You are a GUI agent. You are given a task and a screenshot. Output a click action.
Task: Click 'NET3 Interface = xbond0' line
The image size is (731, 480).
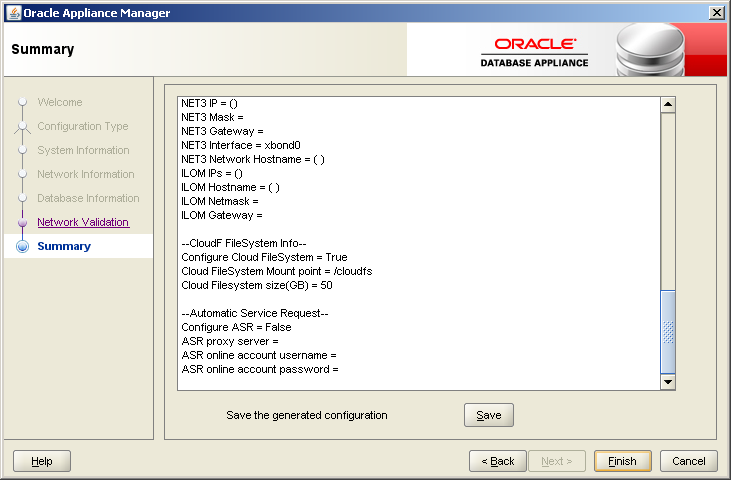click(x=241, y=145)
